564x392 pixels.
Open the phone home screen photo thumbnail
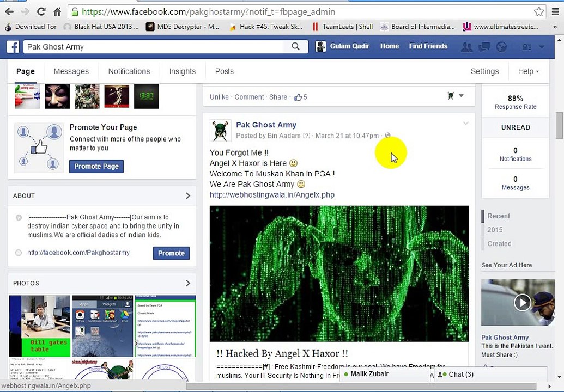pyautogui.click(x=102, y=326)
